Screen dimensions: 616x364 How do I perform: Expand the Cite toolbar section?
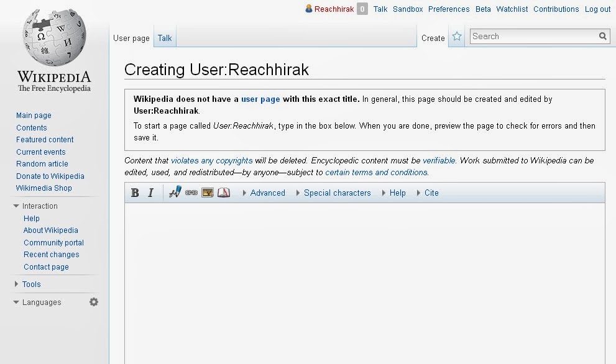(x=428, y=193)
